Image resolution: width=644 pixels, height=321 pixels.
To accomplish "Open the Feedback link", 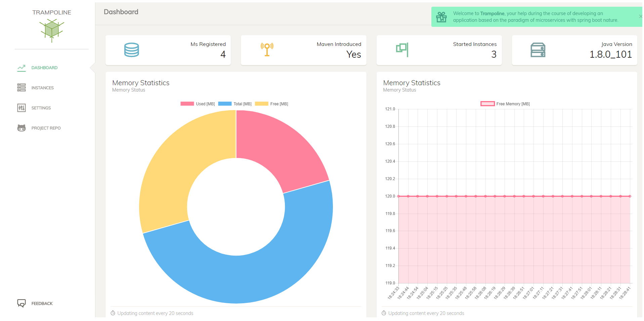I will pos(42,304).
